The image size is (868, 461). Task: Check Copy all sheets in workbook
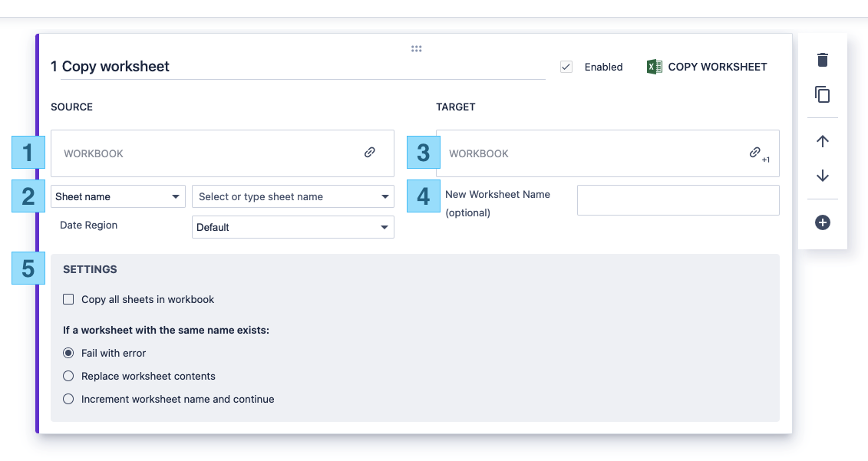coord(68,299)
